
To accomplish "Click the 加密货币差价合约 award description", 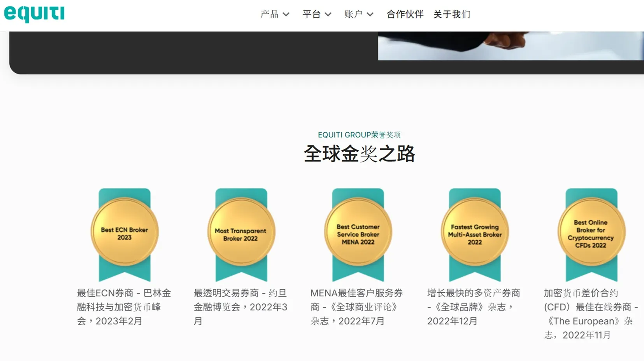I will (x=591, y=314).
